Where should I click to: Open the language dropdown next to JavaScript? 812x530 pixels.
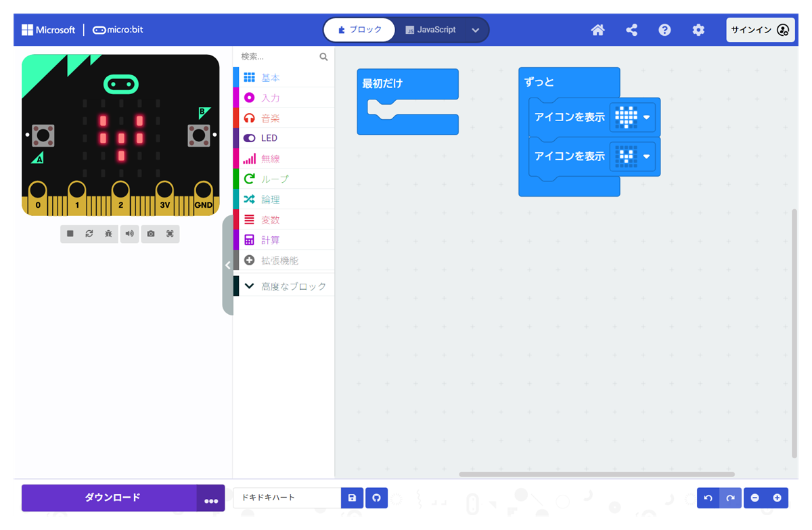(x=475, y=30)
